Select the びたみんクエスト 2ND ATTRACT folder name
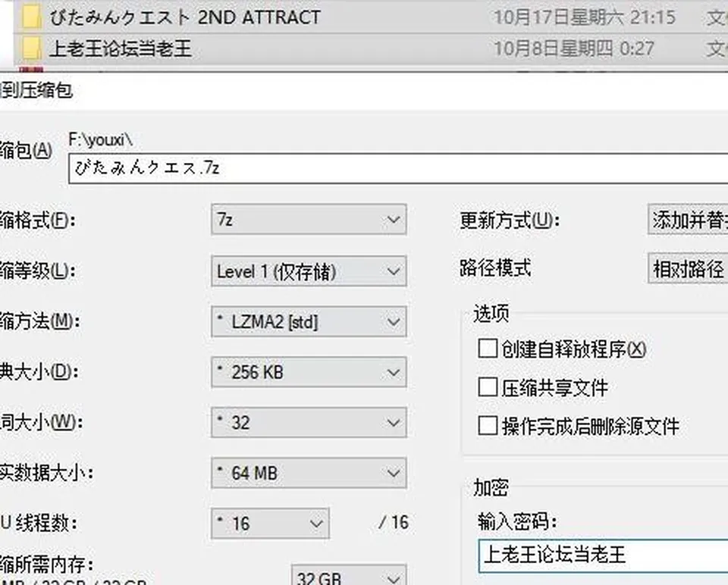728x585 pixels. pos(185,17)
